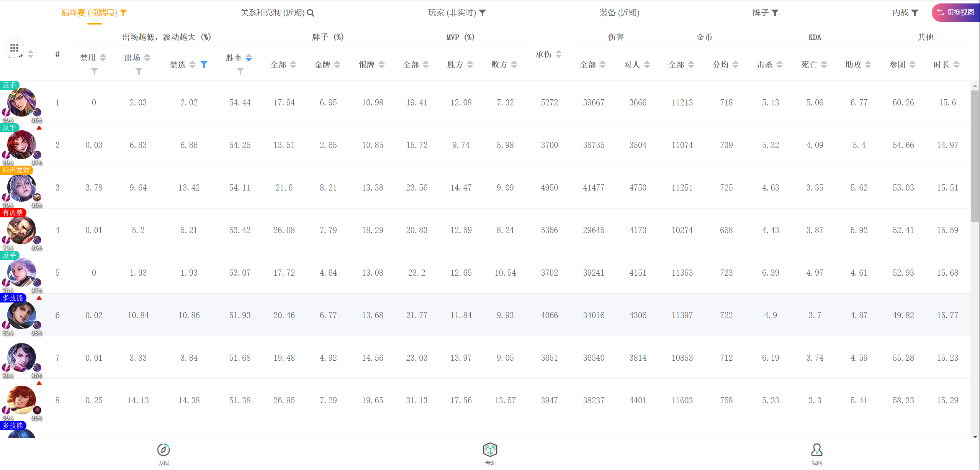Open the 我的 profile icon
The height and width of the screenshot is (470, 980).
click(816, 450)
